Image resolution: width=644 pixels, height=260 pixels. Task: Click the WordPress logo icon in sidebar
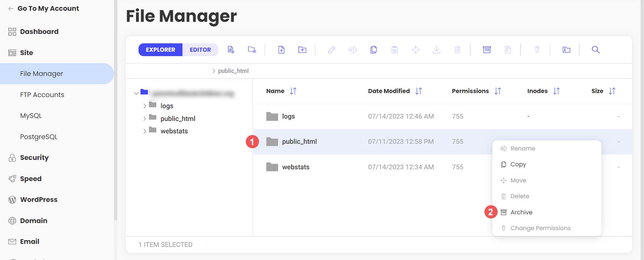point(12,200)
